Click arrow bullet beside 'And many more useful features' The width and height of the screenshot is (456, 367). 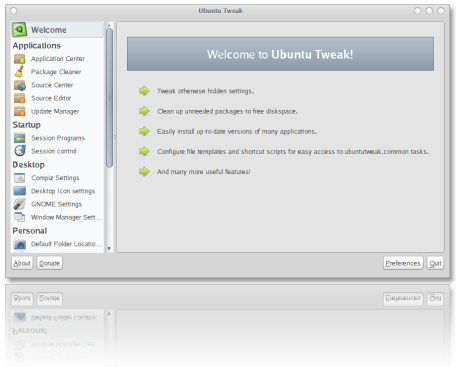point(144,171)
